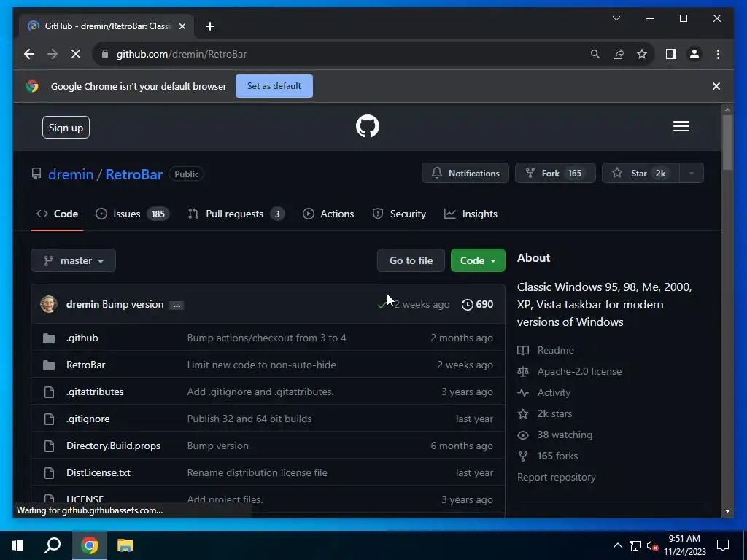Show hidden tray icons chevron
The width and height of the screenshot is (747, 560).
click(617, 545)
